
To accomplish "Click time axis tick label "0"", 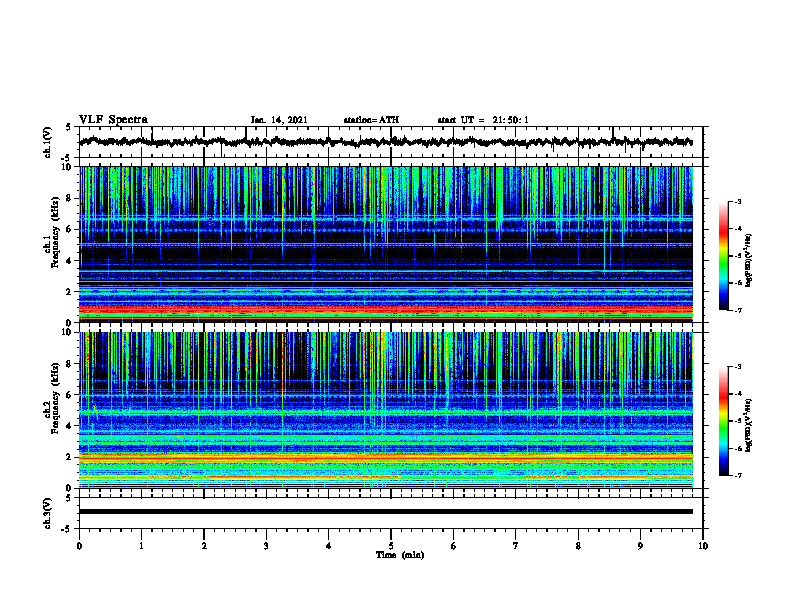I will 79,546.
